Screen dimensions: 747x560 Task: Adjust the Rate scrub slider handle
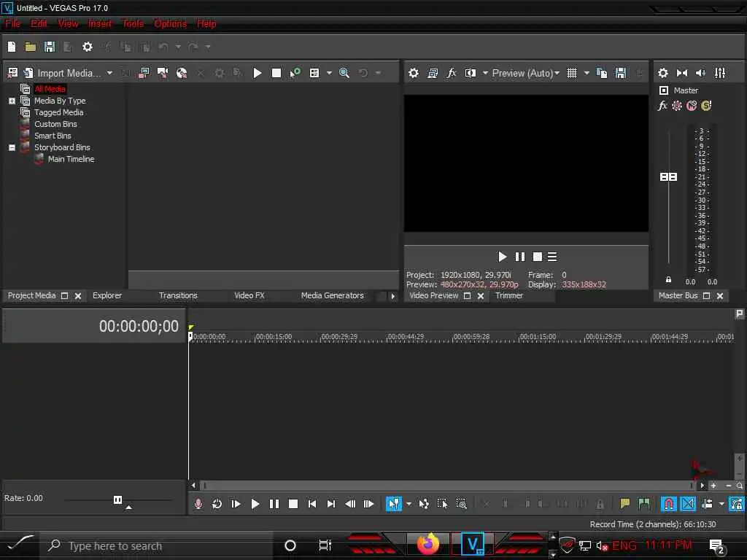click(117, 499)
